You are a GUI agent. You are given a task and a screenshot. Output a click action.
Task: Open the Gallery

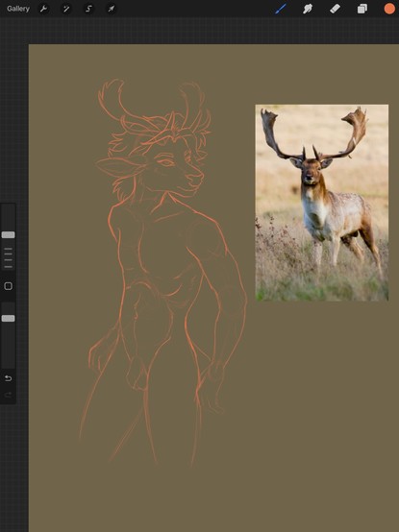pyautogui.click(x=18, y=9)
